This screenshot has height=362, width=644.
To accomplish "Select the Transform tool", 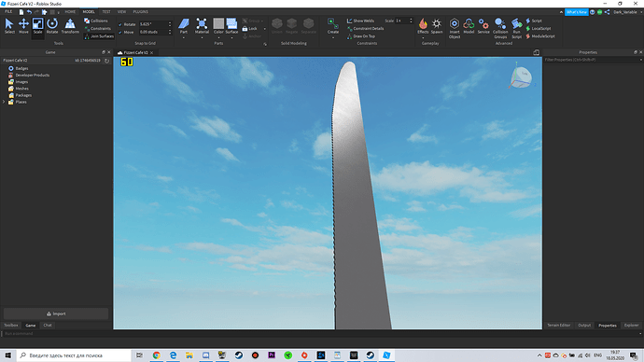I will pos(70,26).
